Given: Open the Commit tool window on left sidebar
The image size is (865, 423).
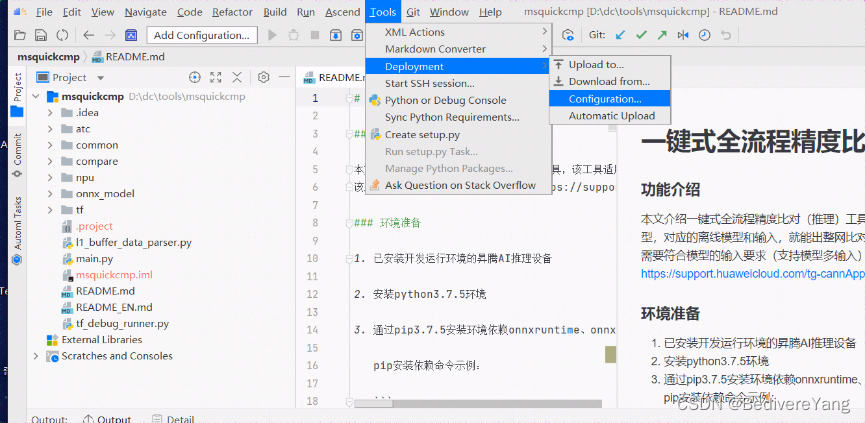Looking at the screenshot, I should tap(18, 156).
